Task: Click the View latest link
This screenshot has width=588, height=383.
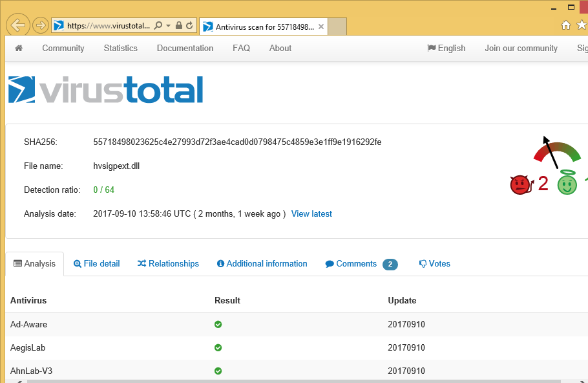Action: [x=311, y=214]
